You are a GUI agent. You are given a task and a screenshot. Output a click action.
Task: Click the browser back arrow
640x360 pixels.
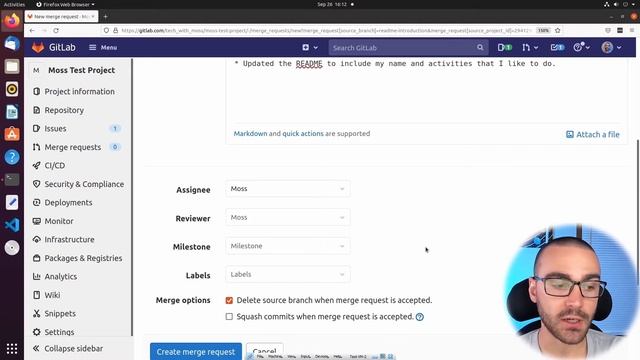coord(32,31)
